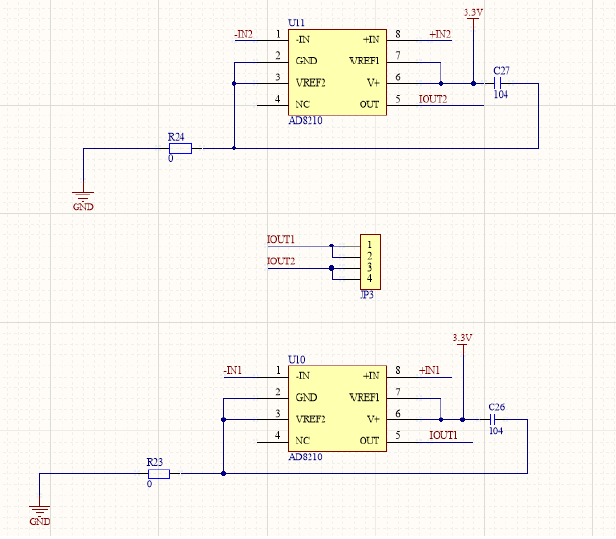The image size is (616, 539).
Task: Click pin 3 of the JP3 header
Action: 370,268
